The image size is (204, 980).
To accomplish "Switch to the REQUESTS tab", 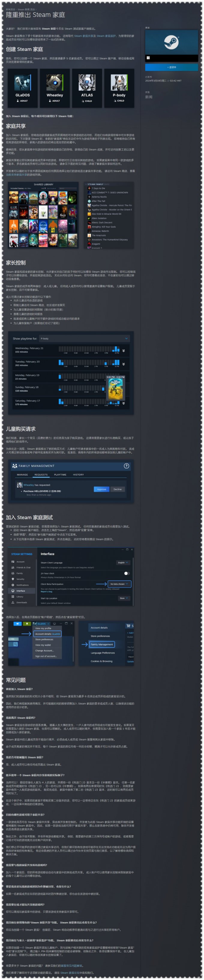I will (x=41, y=475).
